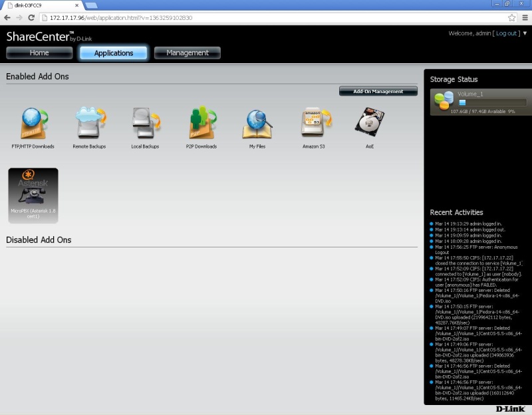
Task: Select the Applications tab
Action: (x=114, y=53)
